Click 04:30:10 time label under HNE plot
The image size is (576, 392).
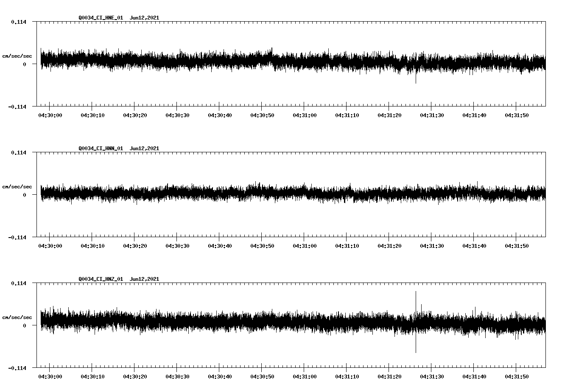(92, 115)
